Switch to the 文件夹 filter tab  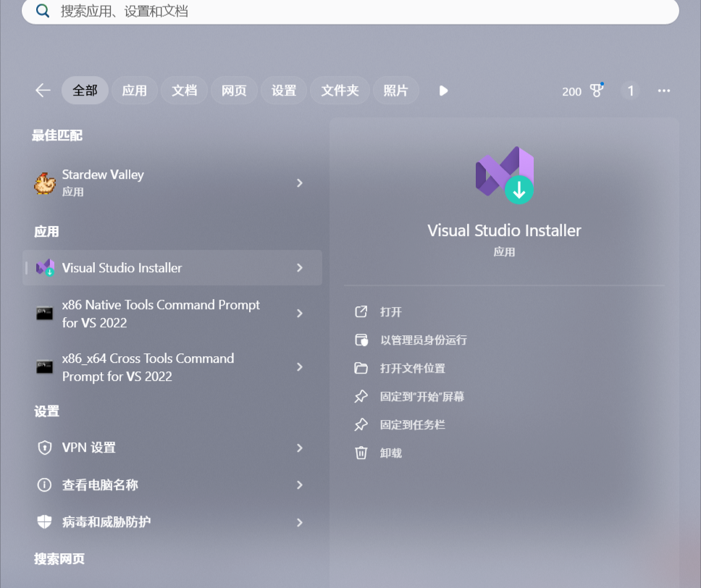(x=340, y=91)
